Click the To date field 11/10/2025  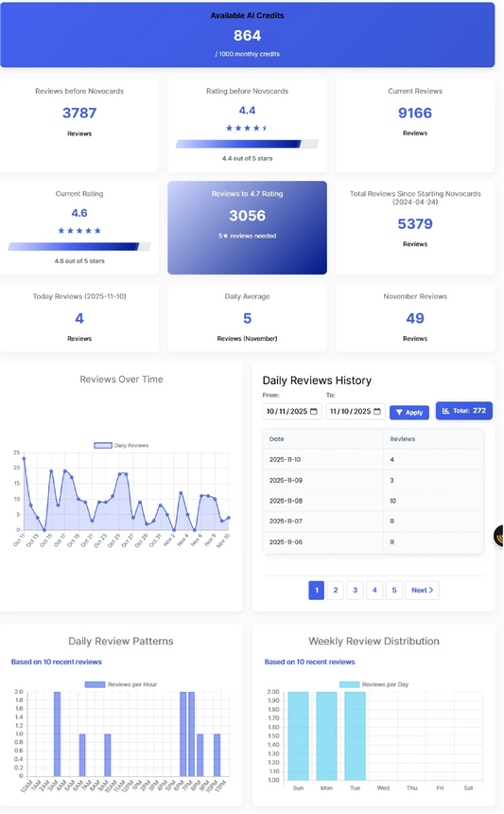[x=356, y=411]
